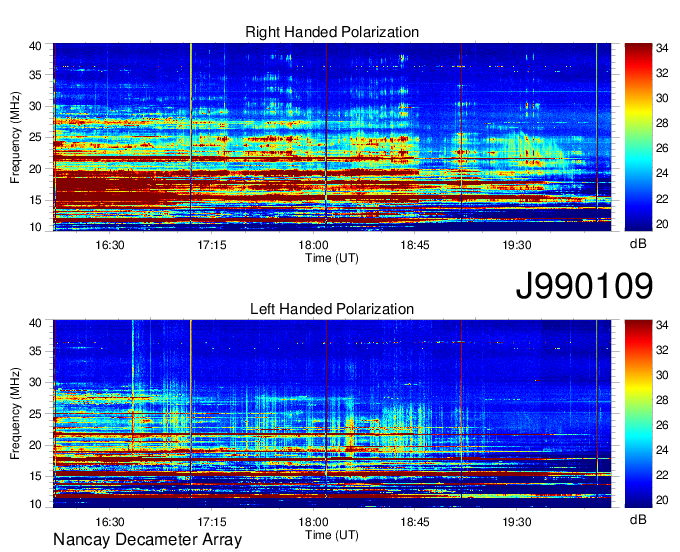Select 17:15 time tick on Right Handed plot
Screen dimensions: 680x552
click(212, 245)
